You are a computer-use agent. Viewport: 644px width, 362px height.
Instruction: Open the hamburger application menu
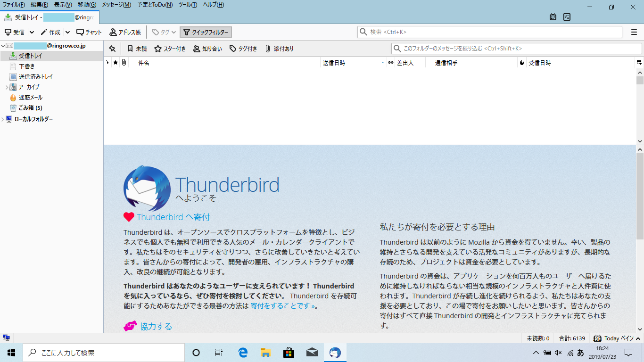(x=634, y=32)
